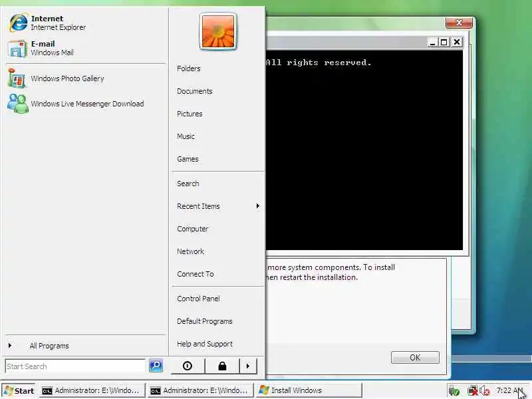
Task: Minimize the command prompt window
Action: (432, 43)
